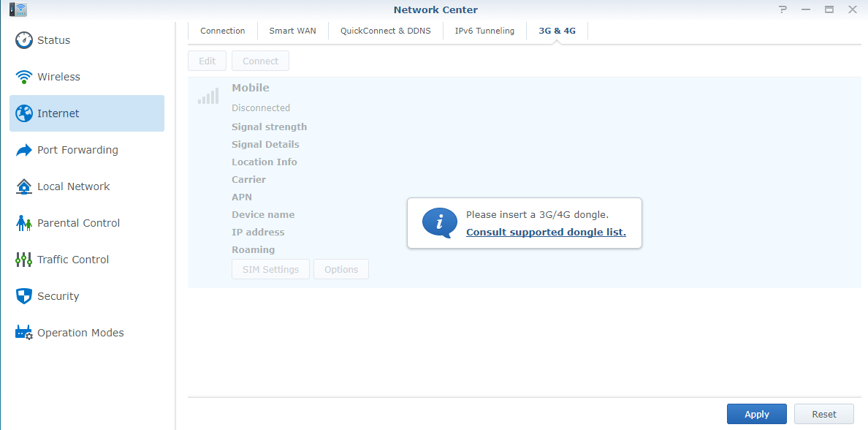Select the Wireless Wi-Fi icon
Screen dimensions: 868x430
pos(24,77)
